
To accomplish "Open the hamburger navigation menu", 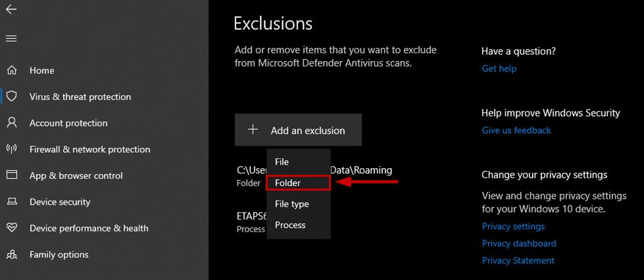I will coord(11,38).
